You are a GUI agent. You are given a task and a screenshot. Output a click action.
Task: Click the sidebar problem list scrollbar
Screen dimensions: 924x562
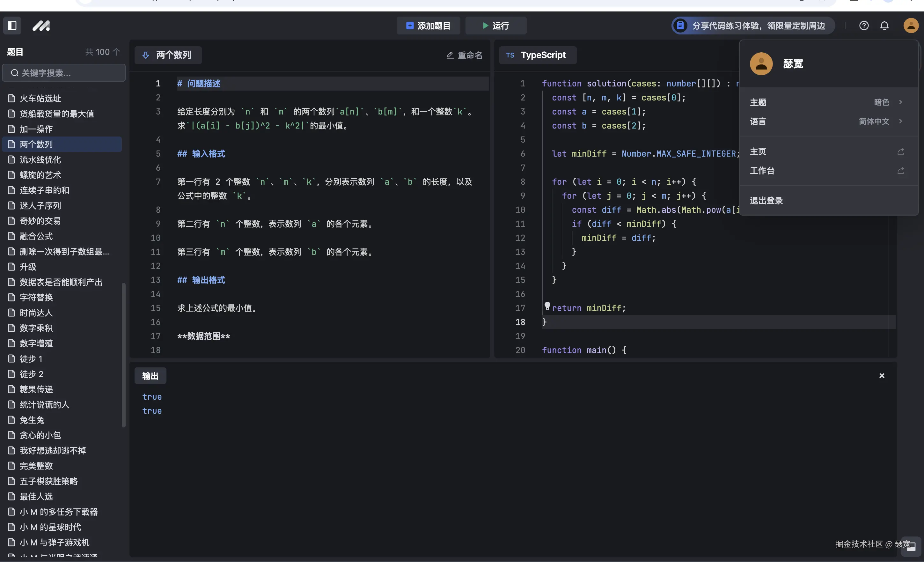click(x=123, y=355)
